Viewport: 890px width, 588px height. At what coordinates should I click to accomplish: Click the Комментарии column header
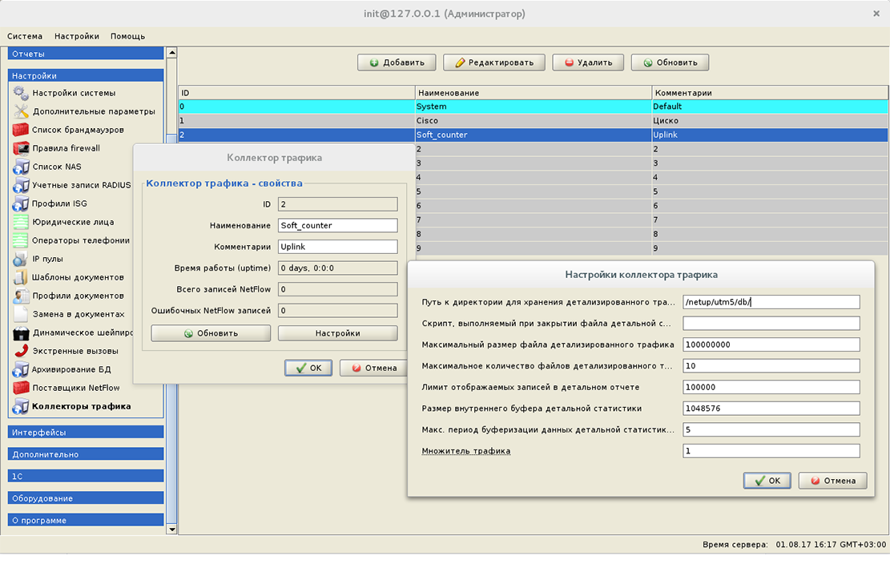click(x=770, y=92)
